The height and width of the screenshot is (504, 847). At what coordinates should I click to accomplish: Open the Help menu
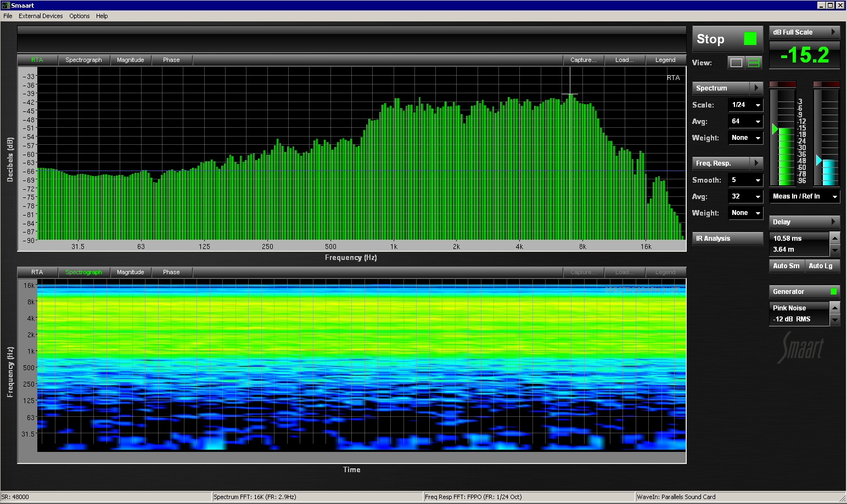102,16
